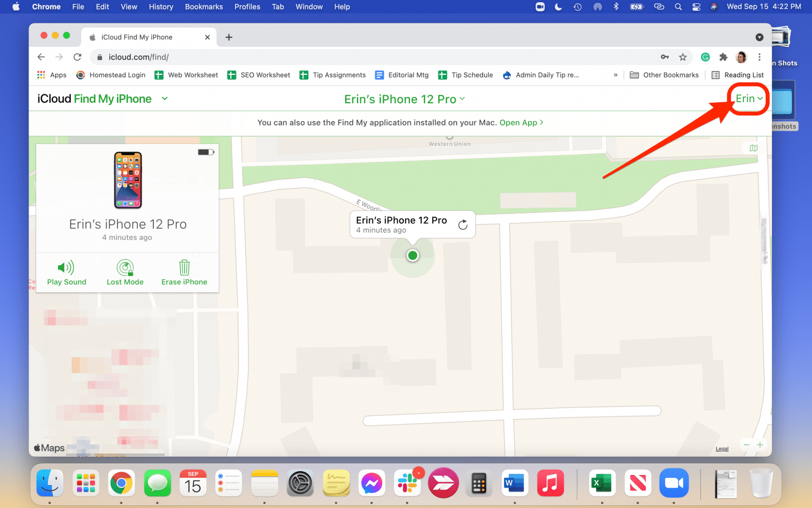Show hidden bookmarks with the chevron

tap(616, 75)
